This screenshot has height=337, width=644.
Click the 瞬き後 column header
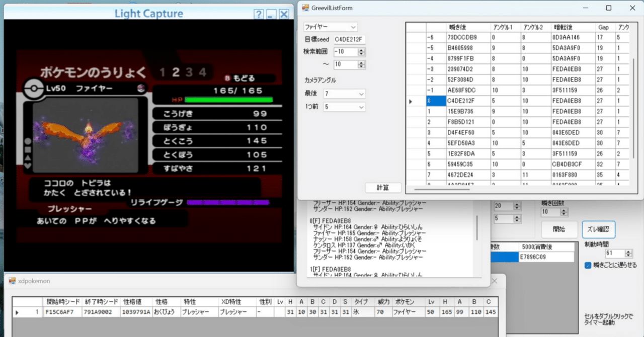pos(468,27)
